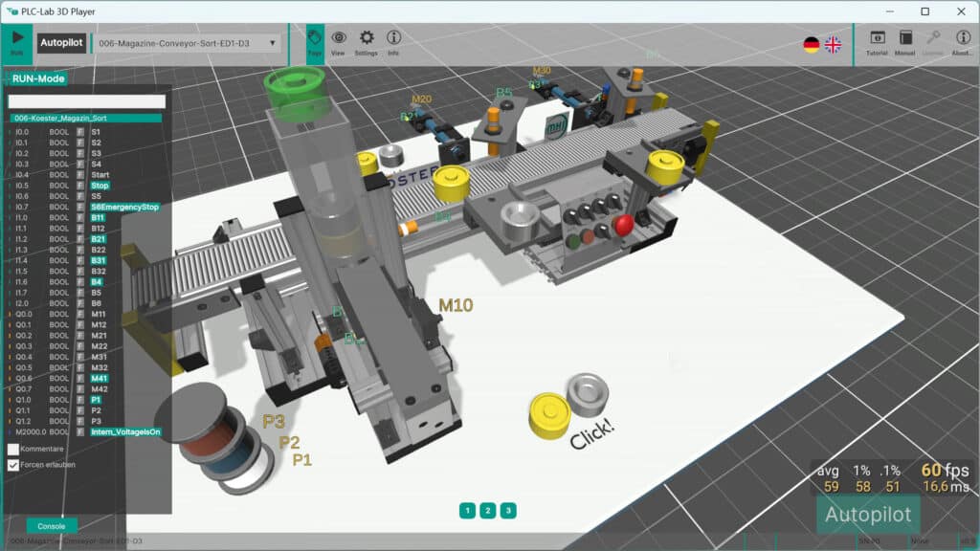Image resolution: width=980 pixels, height=551 pixels.
Task: Click the Q0.0 address cell
Action: (23, 314)
